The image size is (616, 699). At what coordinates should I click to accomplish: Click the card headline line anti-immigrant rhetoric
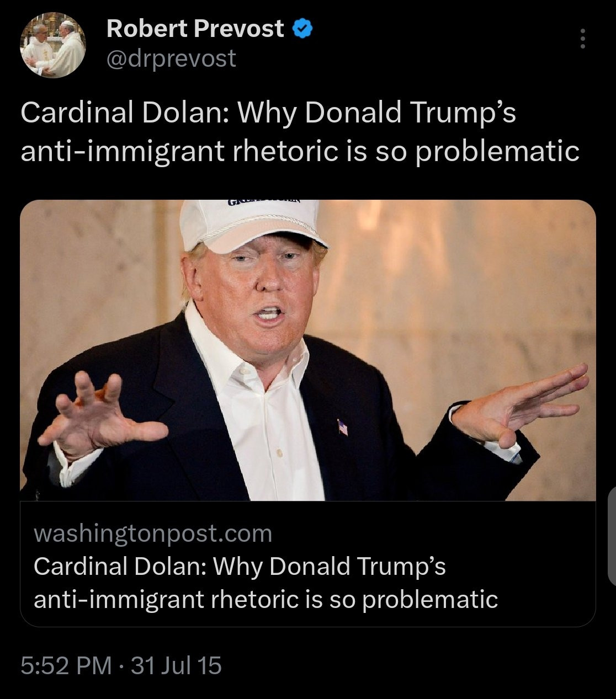(x=266, y=600)
